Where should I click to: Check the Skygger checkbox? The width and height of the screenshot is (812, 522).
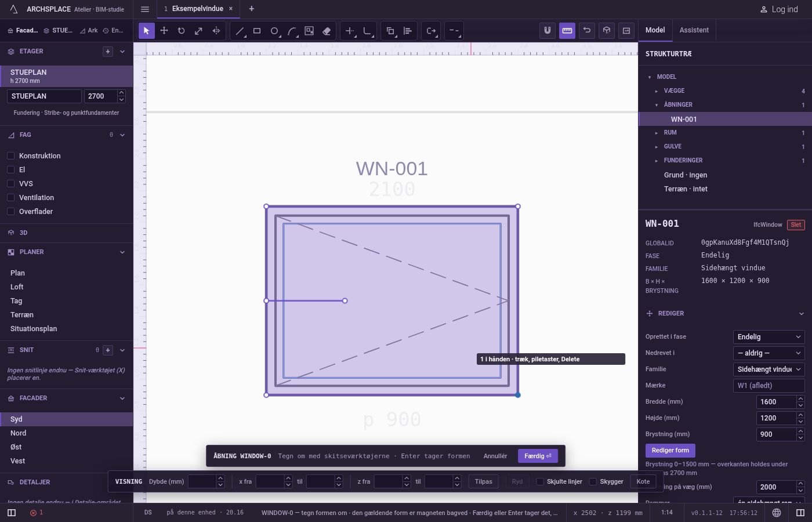click(x=593, y=481)
